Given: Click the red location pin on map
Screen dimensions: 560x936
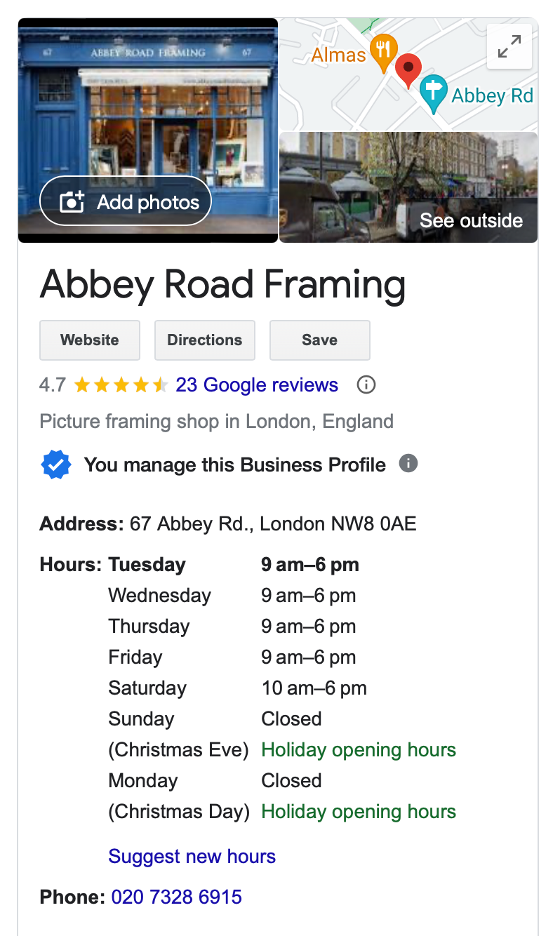Looking at the screenshot, I should point(408,70).
